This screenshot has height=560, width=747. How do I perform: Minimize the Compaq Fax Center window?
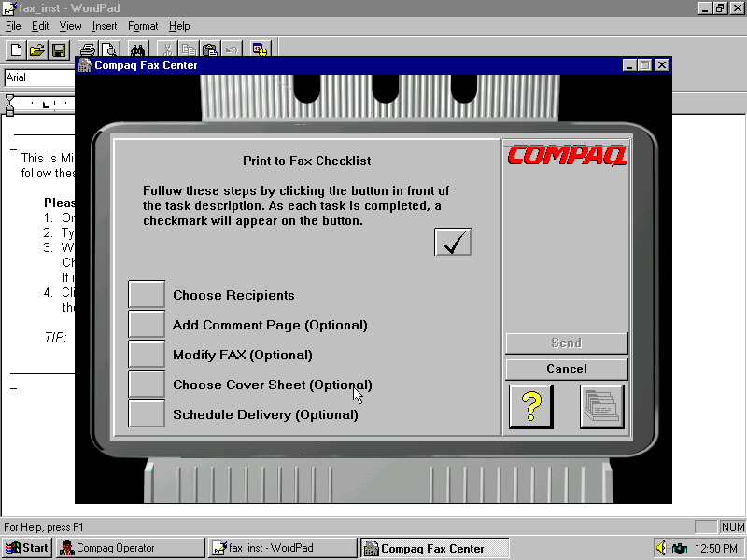(x=629, y=65)
